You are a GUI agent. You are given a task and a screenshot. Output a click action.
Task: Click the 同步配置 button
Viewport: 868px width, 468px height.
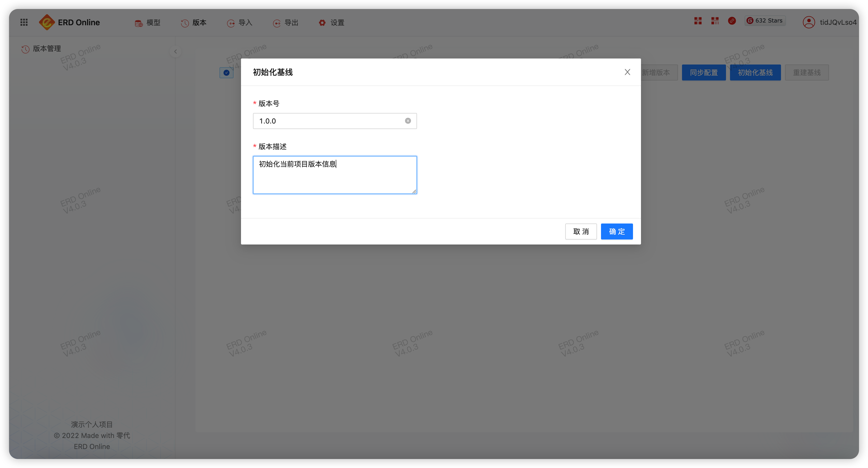tap(704, 72)
